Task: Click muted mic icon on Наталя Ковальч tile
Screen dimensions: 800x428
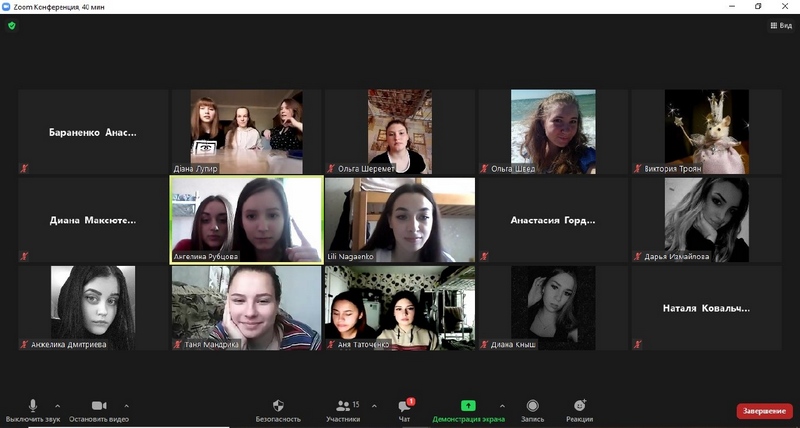Action: pos(638,344)
